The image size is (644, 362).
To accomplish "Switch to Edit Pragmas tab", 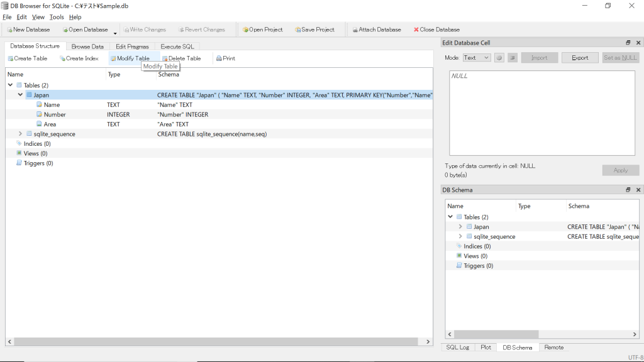I will point(132,47).
